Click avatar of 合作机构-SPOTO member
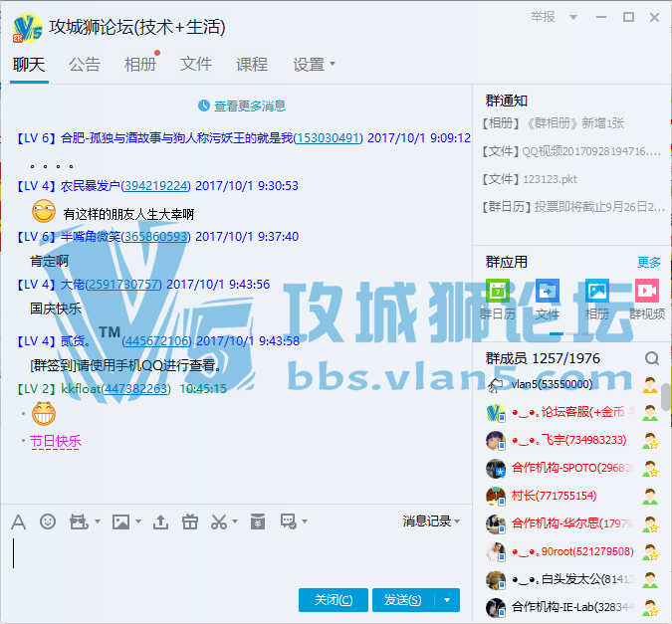Screen dimensions: 672x624 (x=496, y=469)
